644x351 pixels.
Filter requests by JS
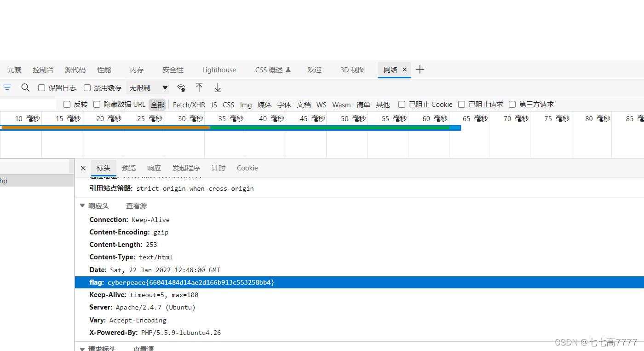pos(214,105)
